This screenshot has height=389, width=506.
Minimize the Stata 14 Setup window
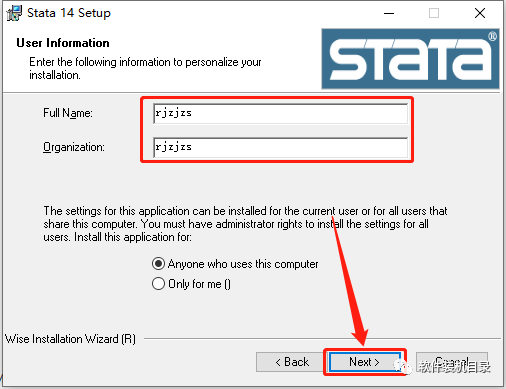click(389, 13)
